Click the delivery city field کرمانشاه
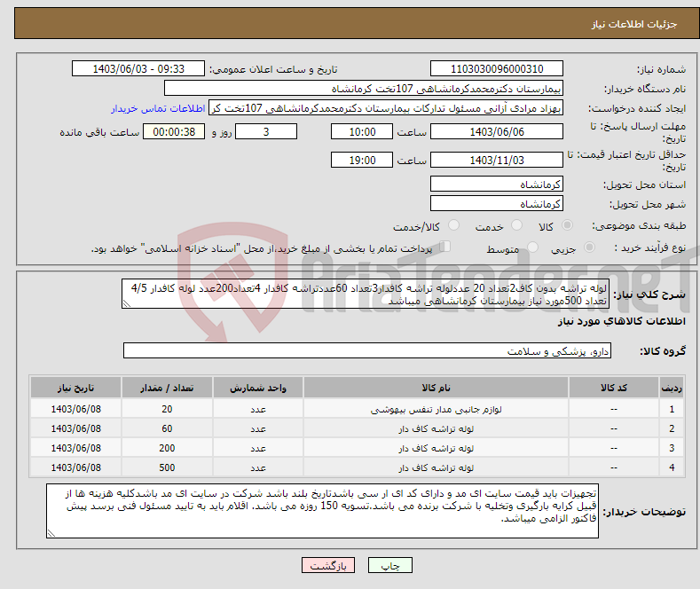Image resolution: width=700 pixels, height=589 pixels. point(497,203)
